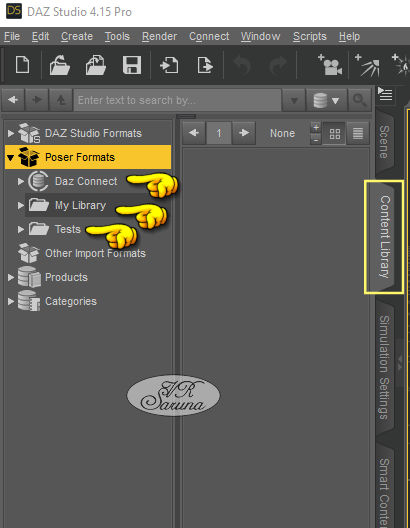The height and width of the screenshot is (528, 410).
Task: Select Poser Formats tree item
Action: click(x=80, y=157)
